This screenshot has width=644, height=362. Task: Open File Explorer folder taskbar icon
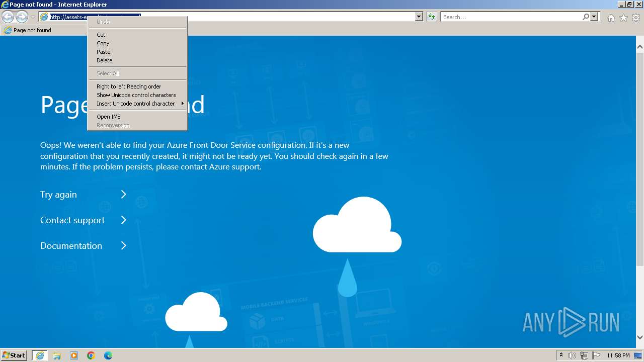tap(57, 355)
